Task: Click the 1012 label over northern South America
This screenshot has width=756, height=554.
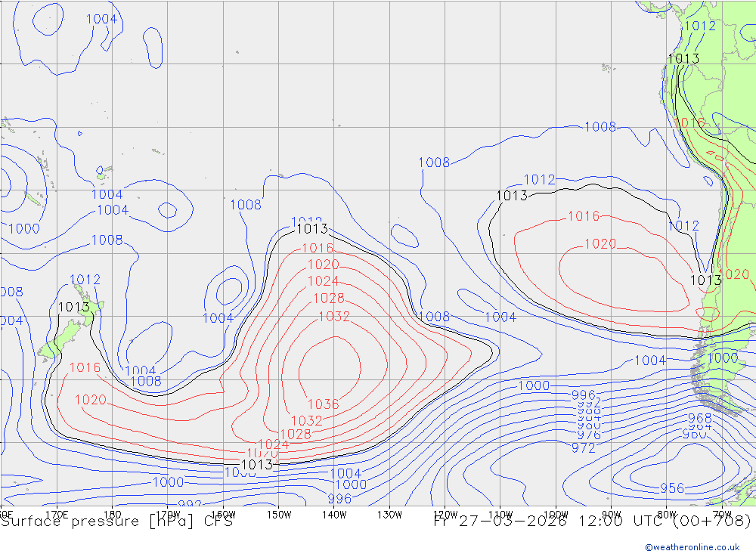Action: (x=700, y=26)
